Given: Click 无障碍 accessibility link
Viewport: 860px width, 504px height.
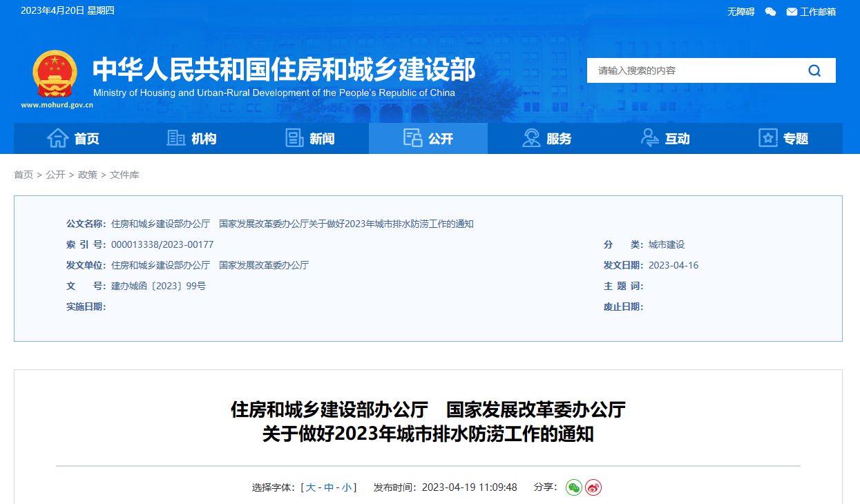Looking at the screenshot, I should 740,12.
